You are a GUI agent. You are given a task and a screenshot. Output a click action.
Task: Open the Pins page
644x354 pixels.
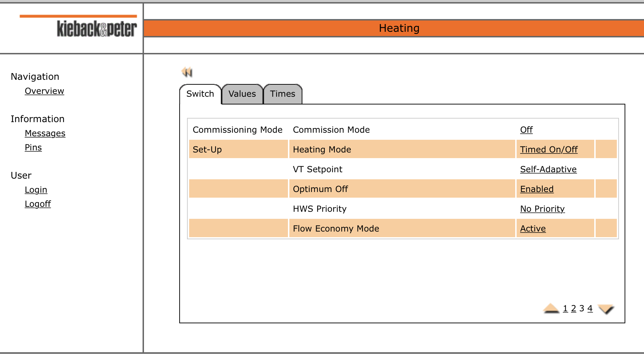(x=33, y=147)
